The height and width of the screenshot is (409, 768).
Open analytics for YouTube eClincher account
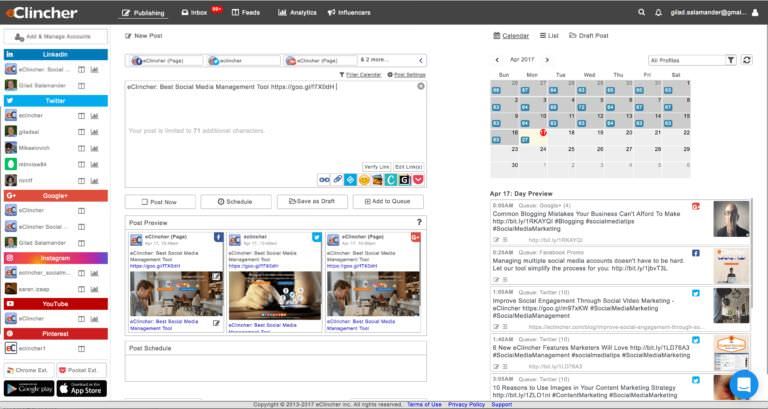coord(95,319)
